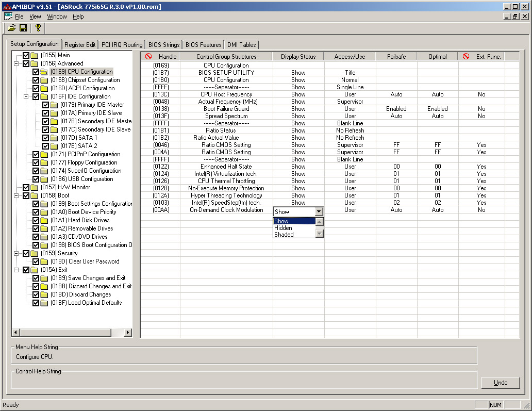The width and height of the screenshot is (532, 411).
Task: Uncheck the Boot Device Priority checkbox
Action: tap(36, 212)
